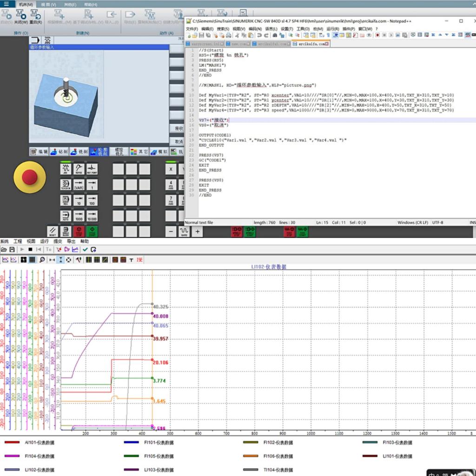
Task: Click the AI101 red legend color swatch
Action: [x=12, y=443]
